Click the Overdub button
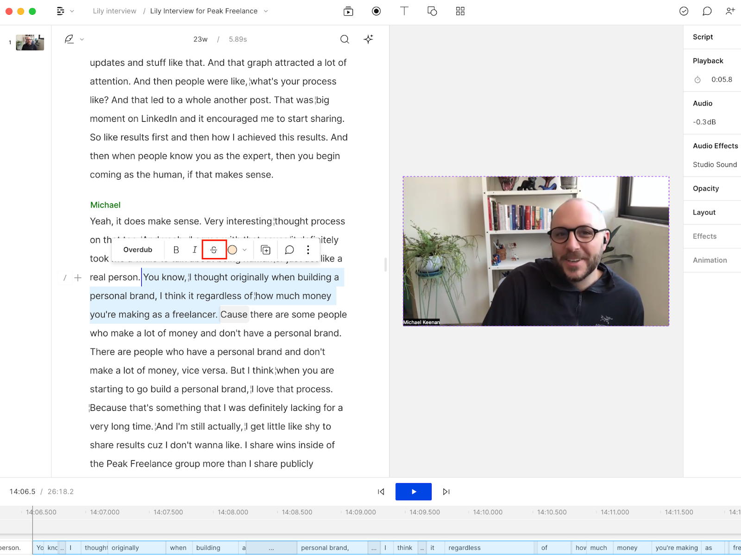This screenshot has width=741, height=560. click(x=137, y=250)
